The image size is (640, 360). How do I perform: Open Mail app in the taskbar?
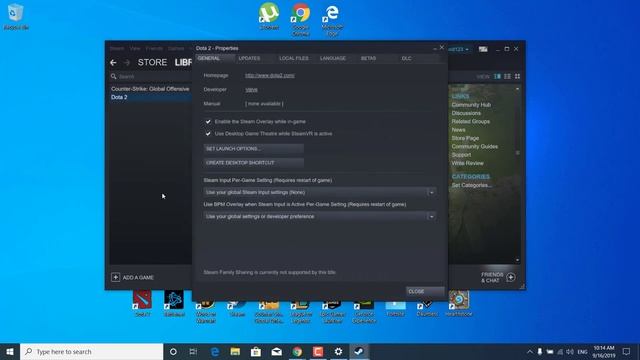tap(276, 351)
